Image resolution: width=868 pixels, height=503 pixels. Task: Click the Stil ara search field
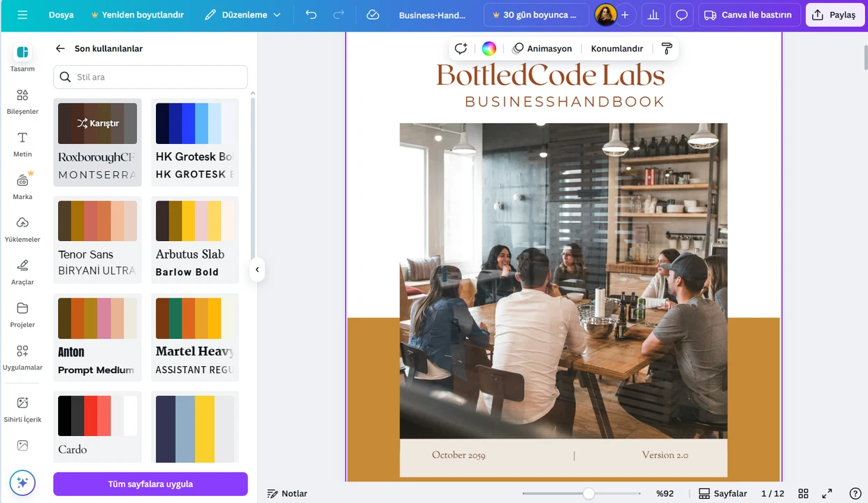(150, 77)
